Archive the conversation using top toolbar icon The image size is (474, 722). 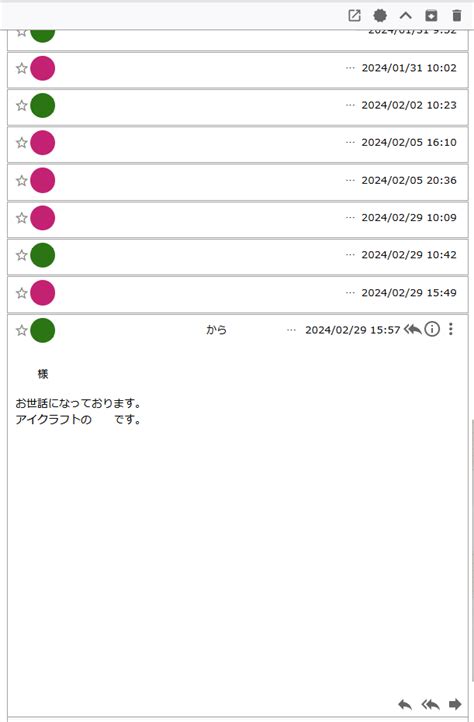pos(431,16)
